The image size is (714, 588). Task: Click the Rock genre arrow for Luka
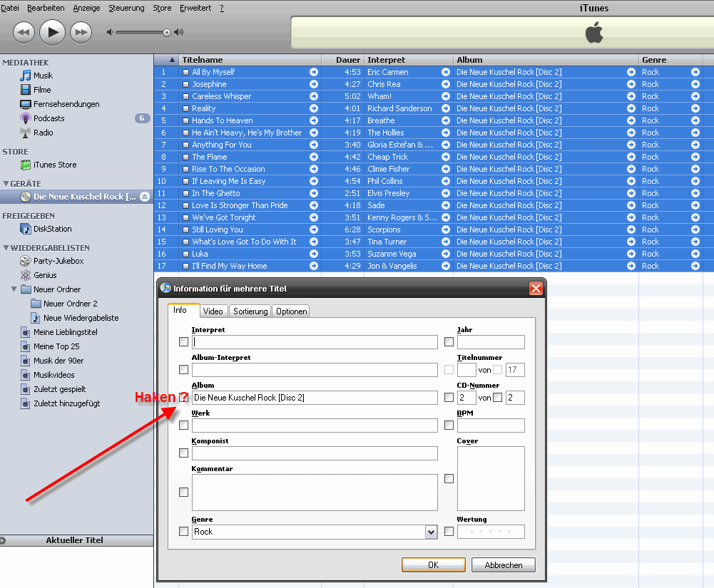point(695,254)
